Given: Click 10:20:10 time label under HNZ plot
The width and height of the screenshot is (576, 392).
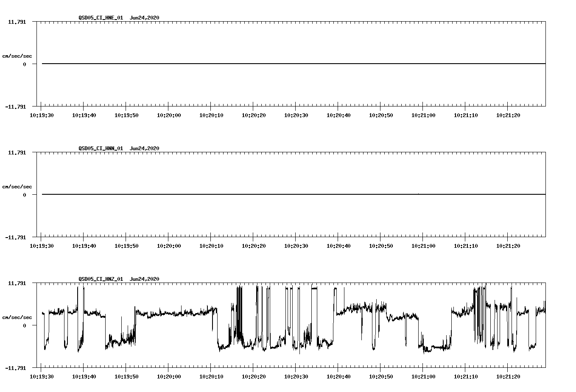Looking at the screenshot, I should point(211,376).
